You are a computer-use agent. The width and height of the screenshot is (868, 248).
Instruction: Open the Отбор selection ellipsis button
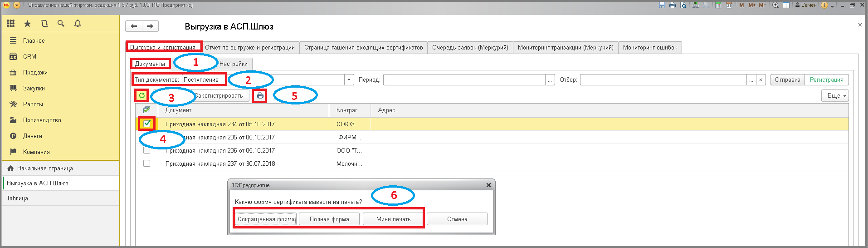click(x=751, y=79)
